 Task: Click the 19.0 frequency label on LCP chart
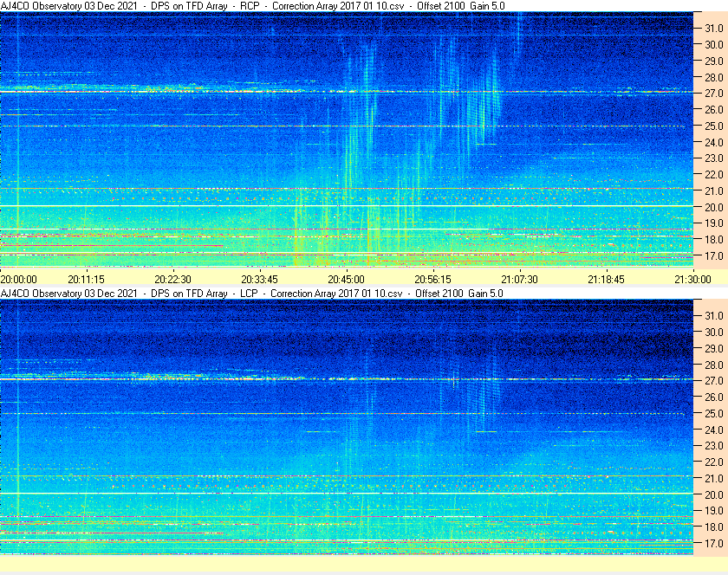714,511
